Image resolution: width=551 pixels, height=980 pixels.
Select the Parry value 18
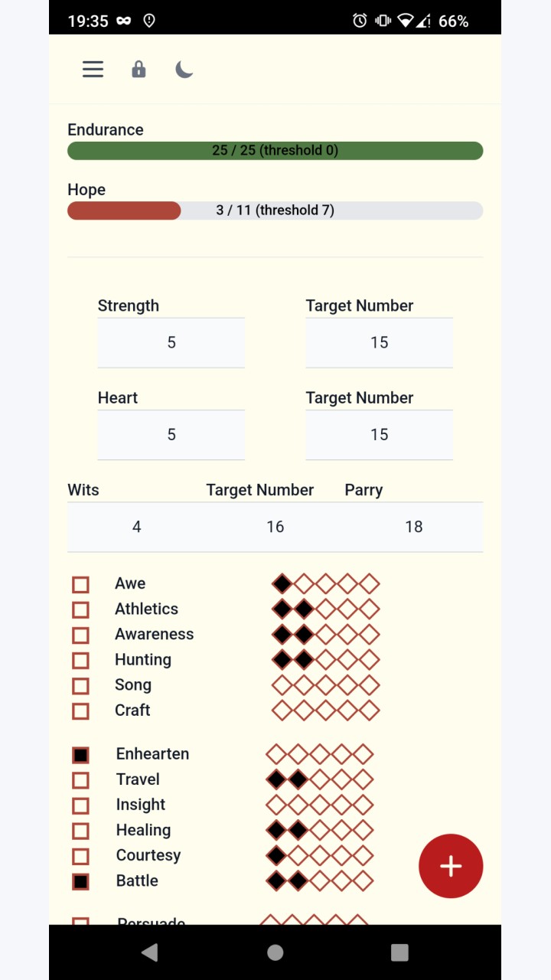pos(414,527)
